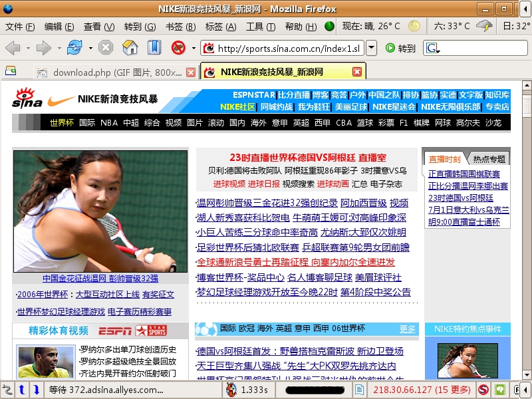Open the 编辑 (E) menu
This screenshot has height=399, width=532.
[x=59, y=27]
